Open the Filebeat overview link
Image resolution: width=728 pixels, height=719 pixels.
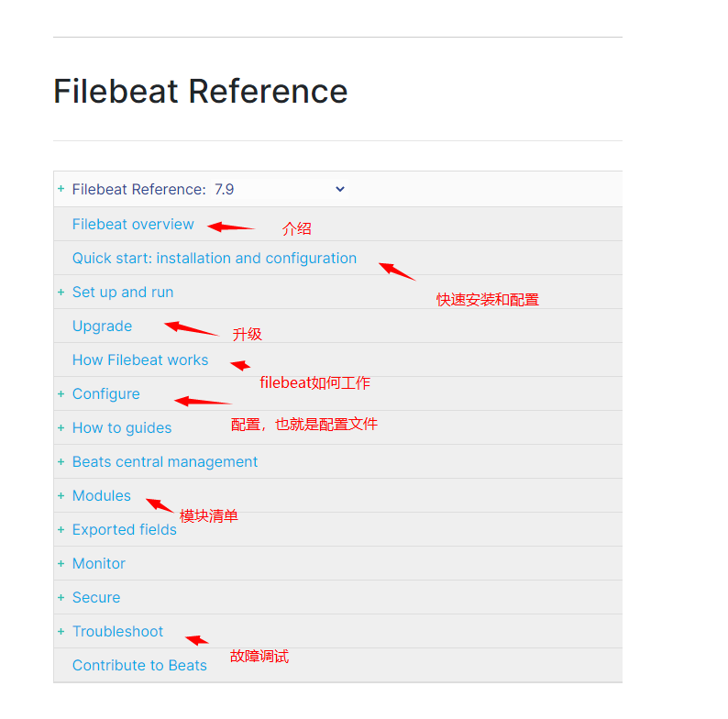[x=133, y=225]
